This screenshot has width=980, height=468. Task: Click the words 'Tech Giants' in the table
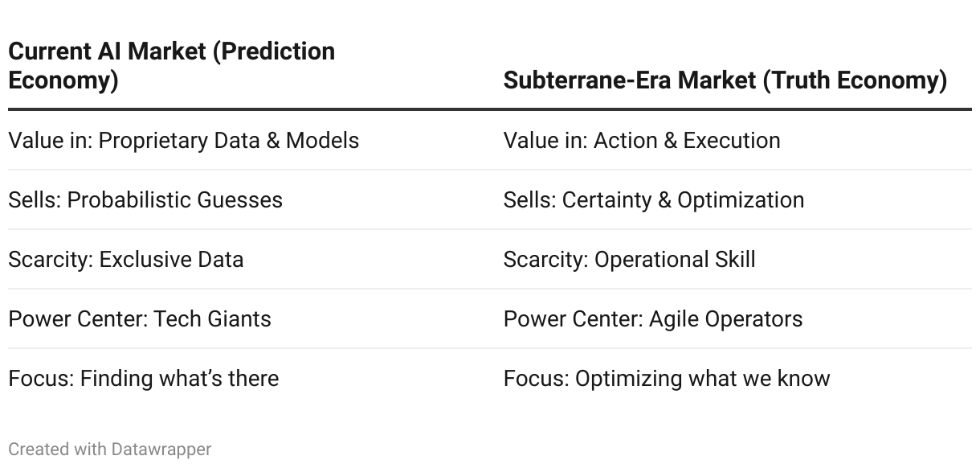point(213,318)
